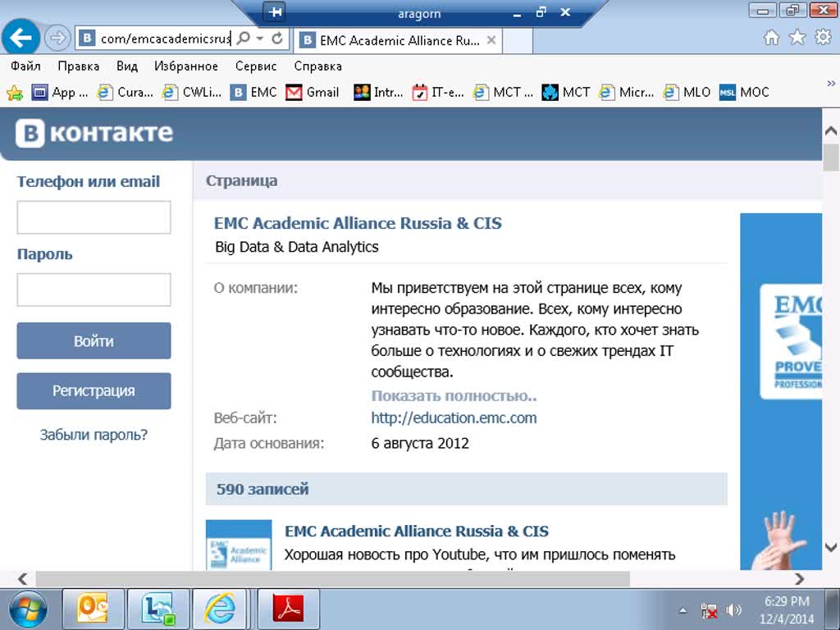Image resolution: width=840 pixels, height=630 pixels.
Task: Switch to Internet Explorer on taskbar
Action: pyautogui.click(x=220, y=609)
